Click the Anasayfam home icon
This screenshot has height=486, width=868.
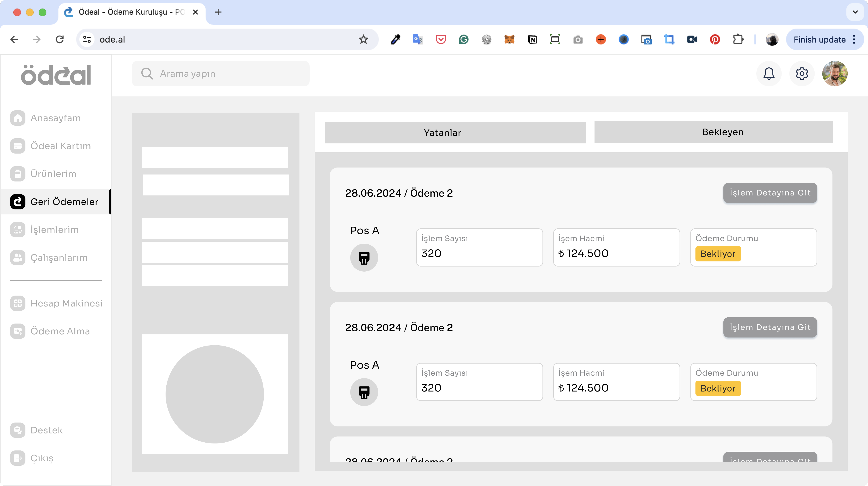(x=18, y=118)
